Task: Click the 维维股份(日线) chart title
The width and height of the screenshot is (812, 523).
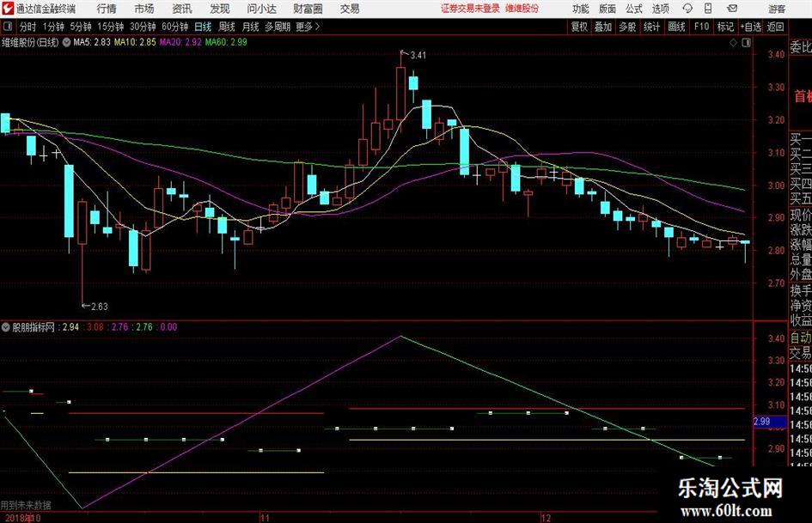Action: [30, 42]
